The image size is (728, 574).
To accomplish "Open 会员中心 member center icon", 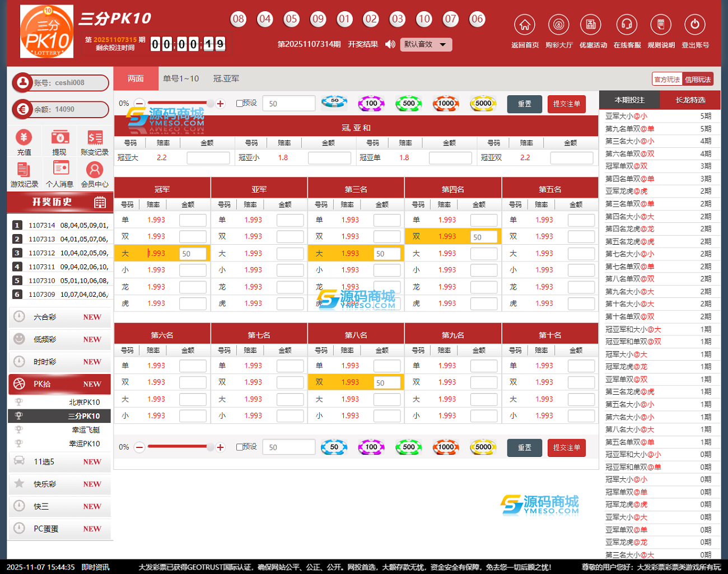I will 95,170.
